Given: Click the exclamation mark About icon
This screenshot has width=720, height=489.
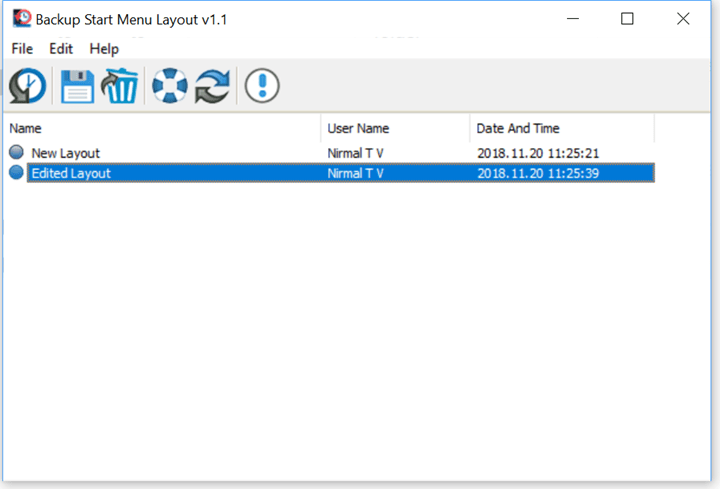Looking at the screenshot, I should point(262,85).
